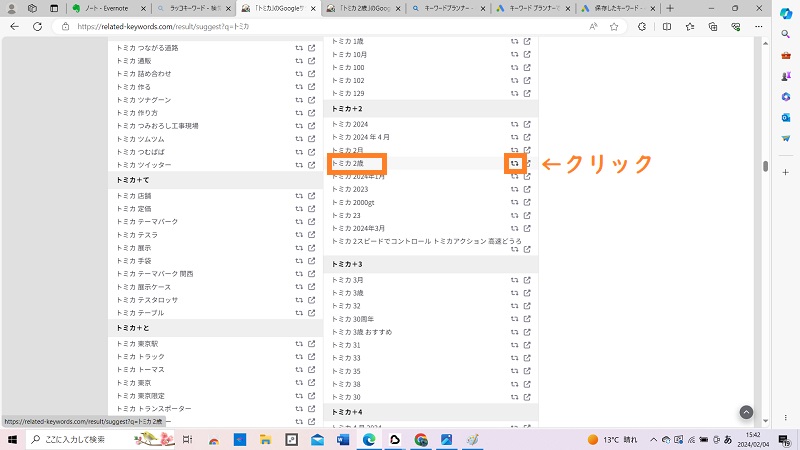Click keyword link トミカ テーマパーク
Image resolution: width=800 pixels, height=450 pixels.
pos(147,222)
